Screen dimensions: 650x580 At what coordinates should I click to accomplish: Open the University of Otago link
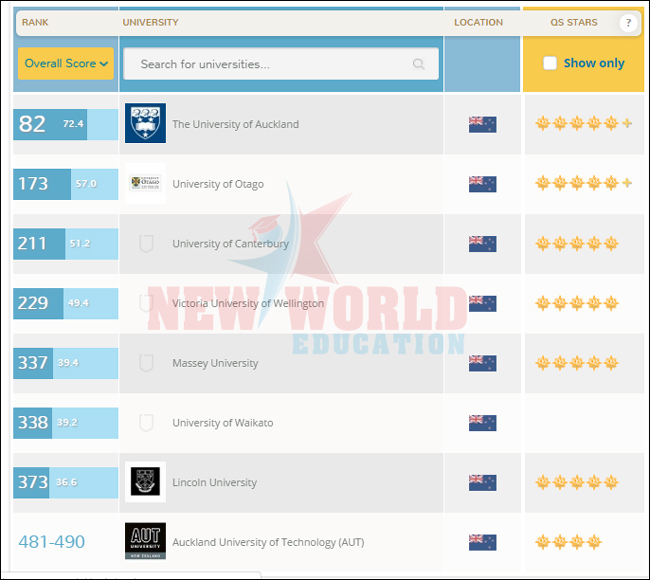(218, 184)
